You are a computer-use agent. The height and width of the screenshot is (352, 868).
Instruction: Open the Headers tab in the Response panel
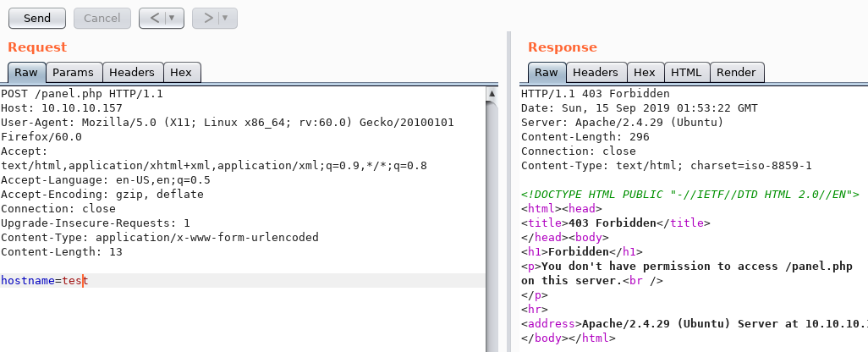pyautogui.click(x=596, y=73)
